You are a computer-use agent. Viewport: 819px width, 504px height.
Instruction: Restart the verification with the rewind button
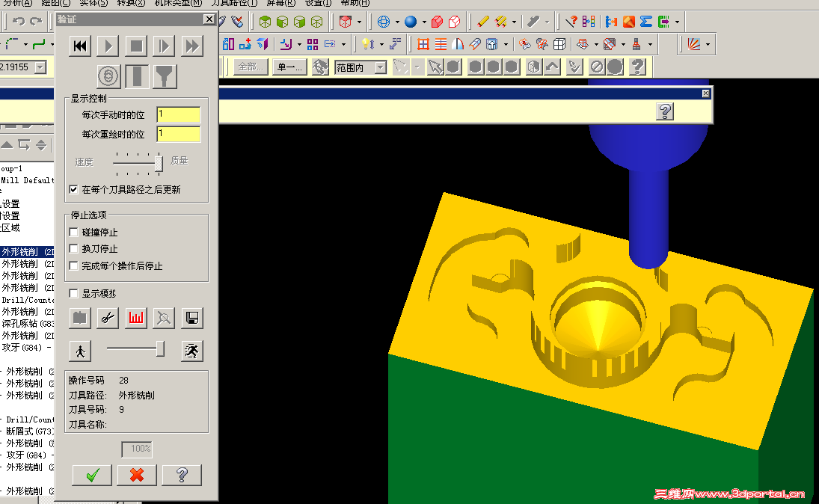[81, 46]
